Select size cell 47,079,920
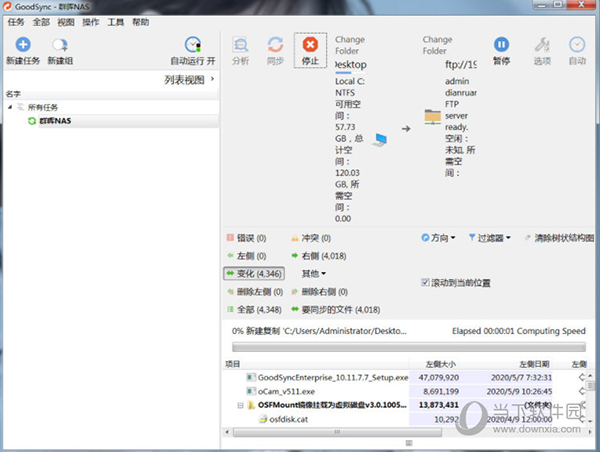The width and height of the screenshot is (600, 452). (439, 378)
